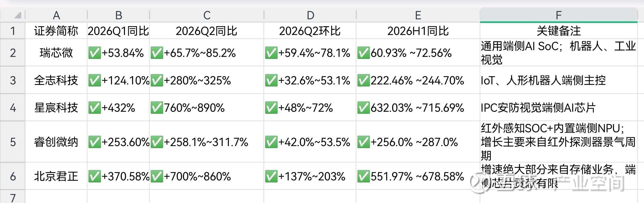Click green checkmark in 北京君正 2026Q1同比 cell
The height and width of the screenshot is (203, 644).
tap(95, 176)
